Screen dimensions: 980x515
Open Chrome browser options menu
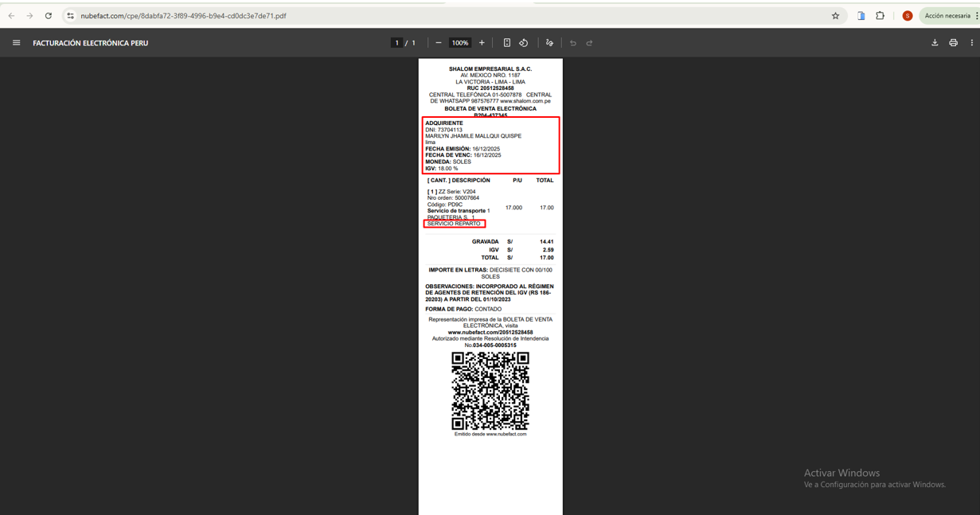pyautogui.click(x=976, y=16)
